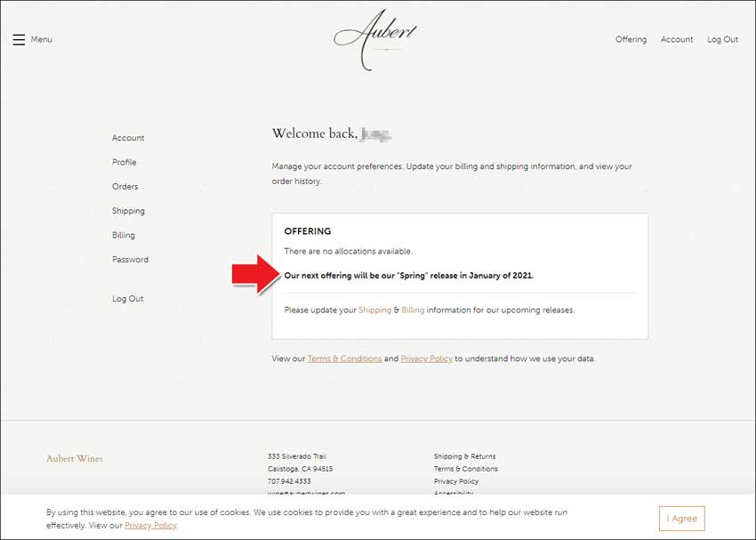Open Profile in the sidebar
This screenshot has width=756, height=540.
tap(125, 162)
